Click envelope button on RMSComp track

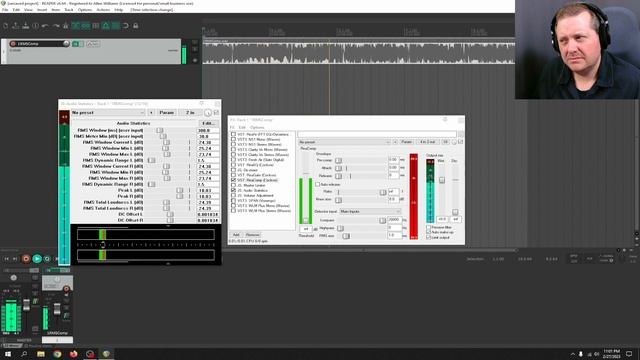93,44
